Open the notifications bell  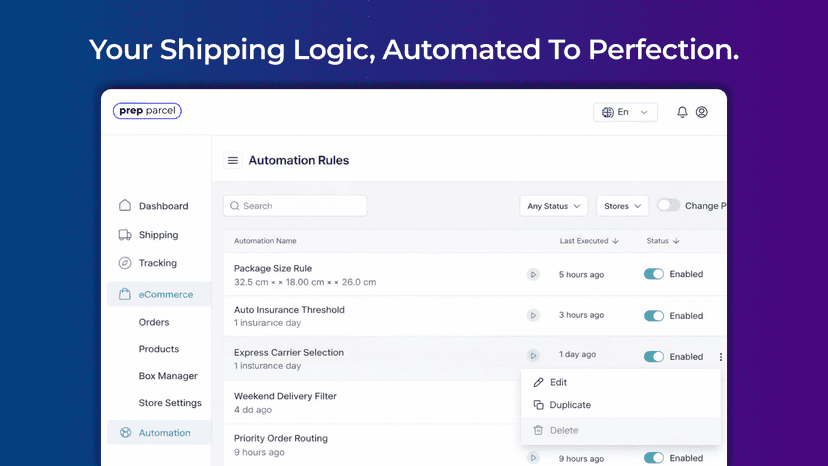682,112
